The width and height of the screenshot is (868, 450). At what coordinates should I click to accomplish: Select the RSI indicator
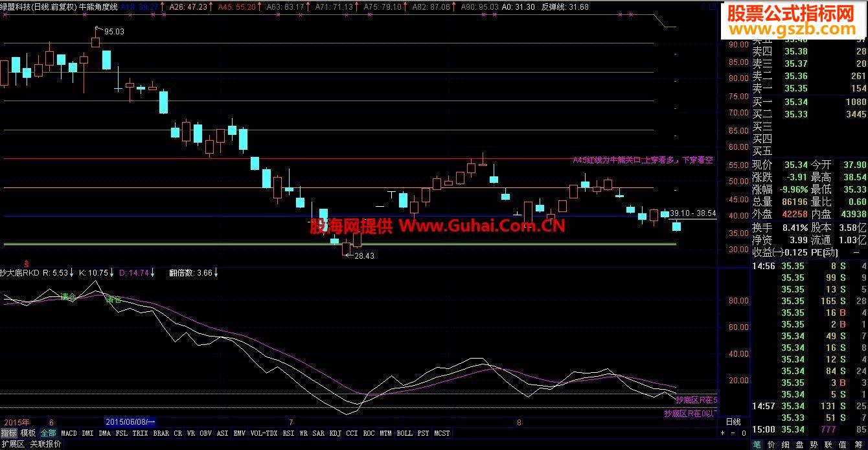[x=288, y=432]
